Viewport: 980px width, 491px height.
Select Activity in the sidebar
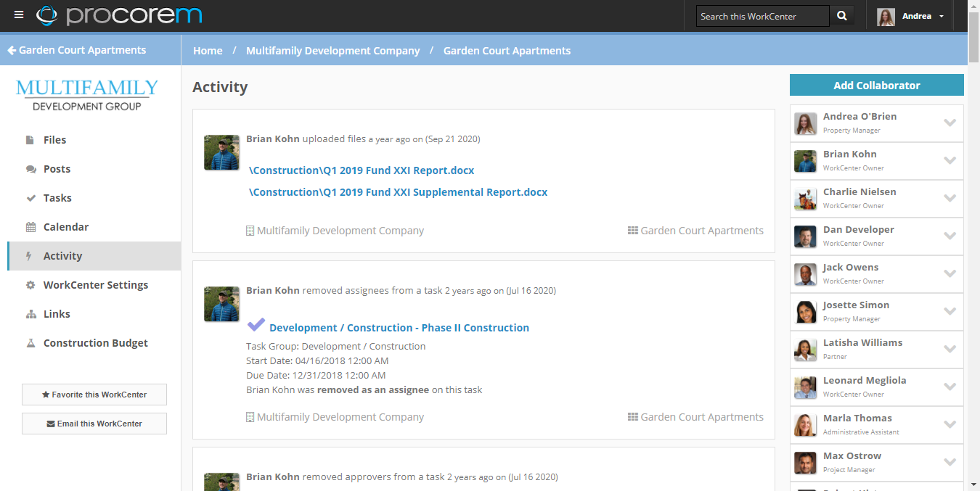[63, 255]
